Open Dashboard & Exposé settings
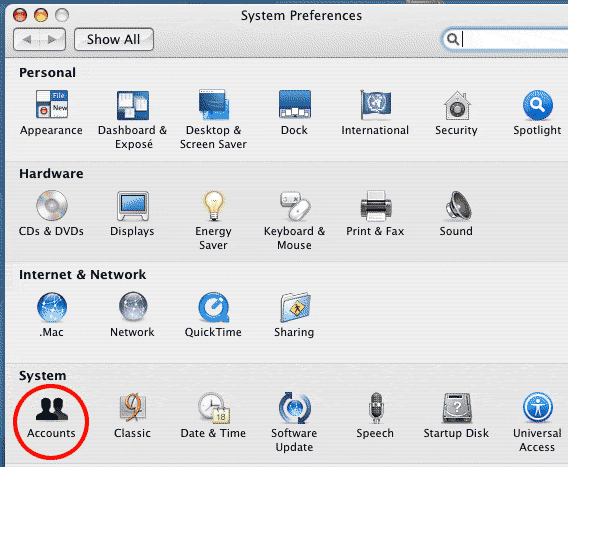 coord(132,106)
